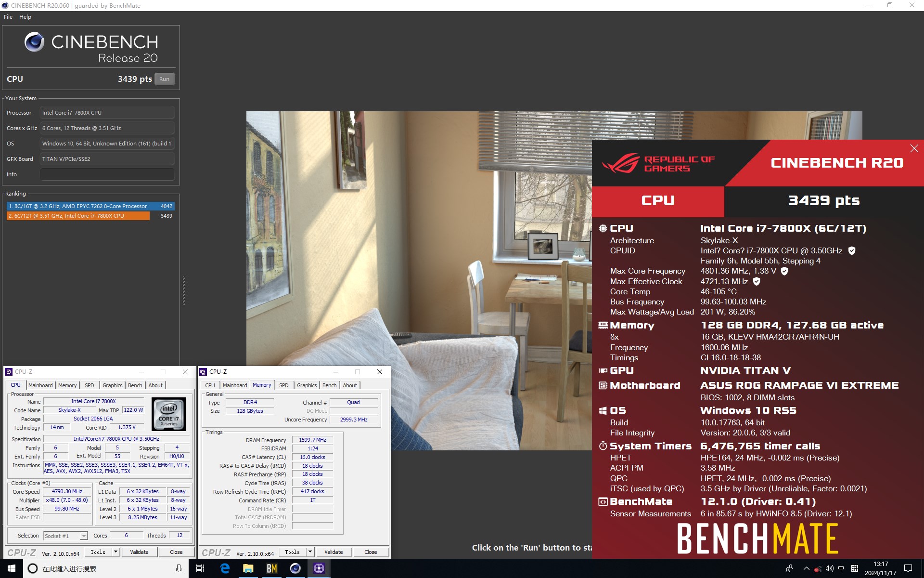Open Graphics tab in right CPU-Z window
924x578 pixels.
coord(307,385)
